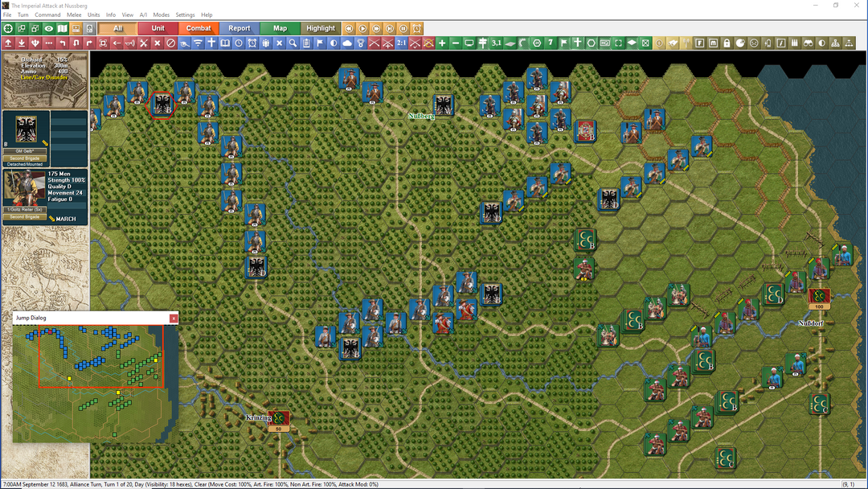
Task: Click the clipboard report icon
Action: click(x=306, y=43)
